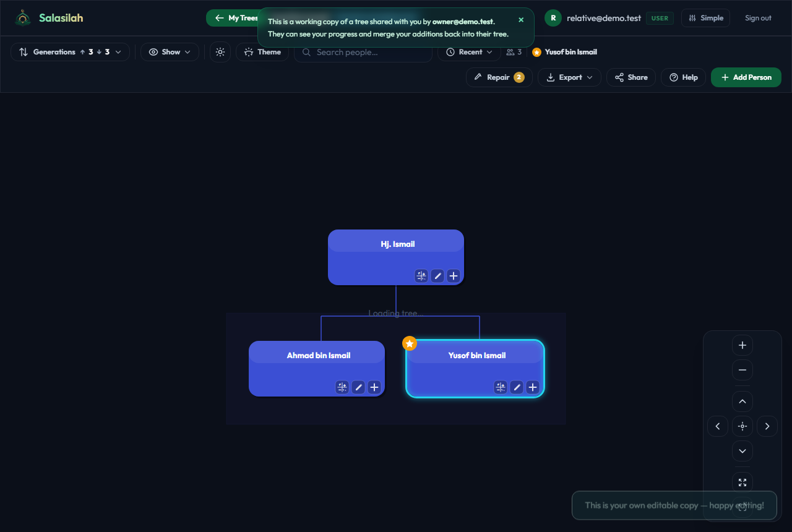Click the plus icon on Ahmad bin Ismail card
The height and width of the screenshot is (532, 792).
(374, 387)
